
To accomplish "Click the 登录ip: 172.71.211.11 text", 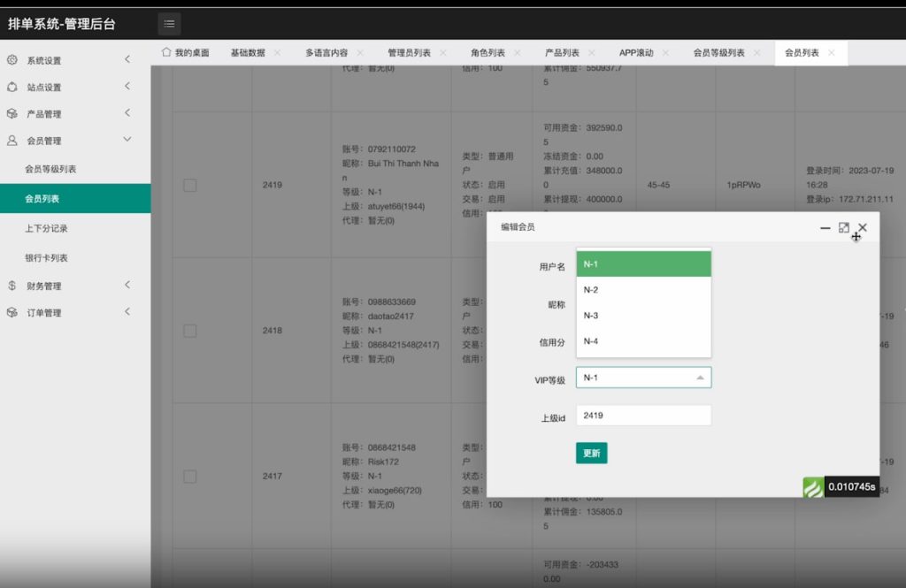I will (x=849, y=199).
